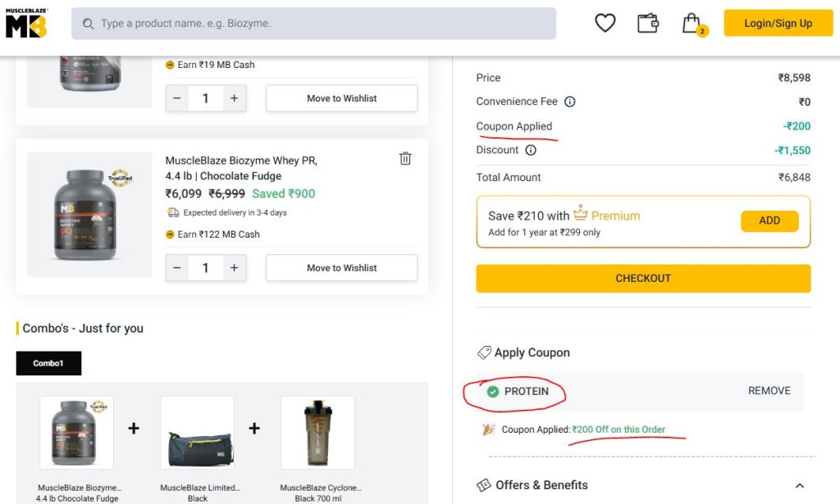
Task: Click the Saved ₹900 text
Action: 283,193
